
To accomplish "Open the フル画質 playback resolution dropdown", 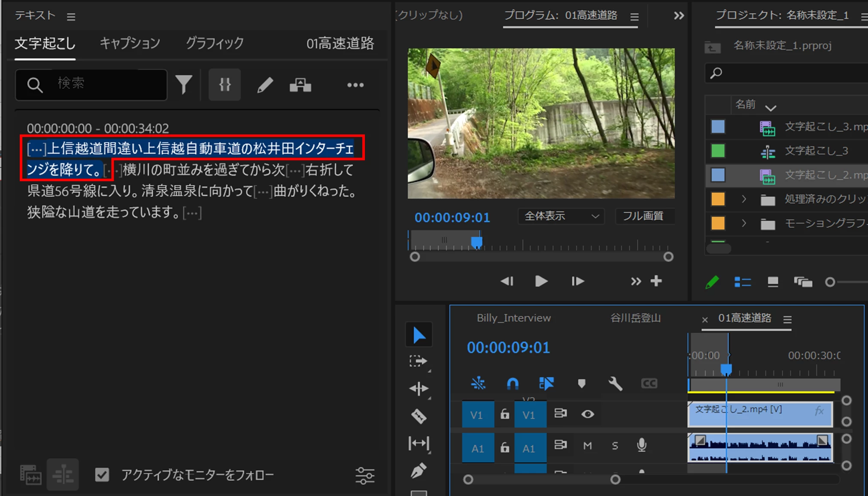I will (x=643, y=216).
